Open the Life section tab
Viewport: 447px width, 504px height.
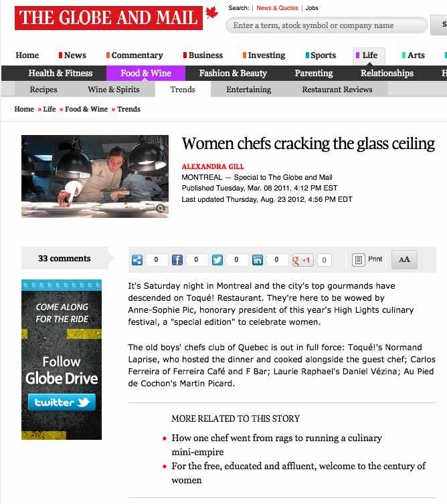369,56
